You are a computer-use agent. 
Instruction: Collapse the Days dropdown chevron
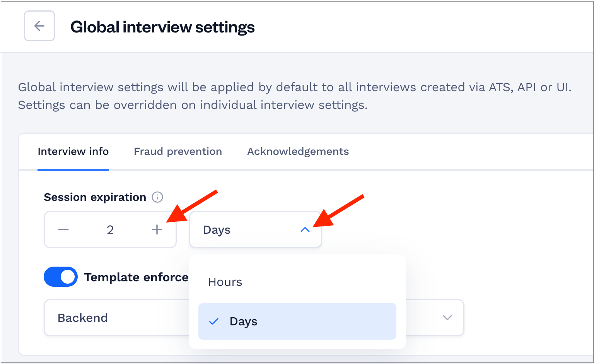pos(305,230)
